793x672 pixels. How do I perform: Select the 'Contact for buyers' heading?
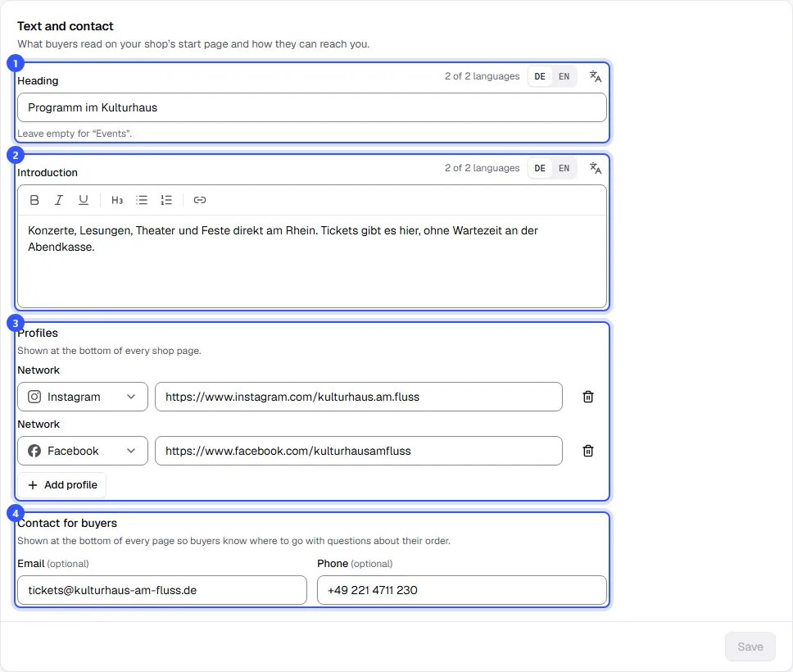click(67, 523)
